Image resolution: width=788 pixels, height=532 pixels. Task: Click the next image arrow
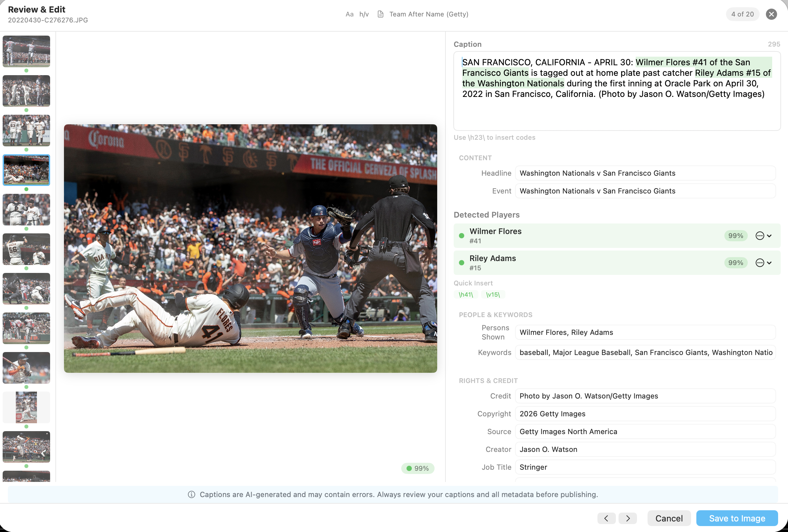628,518
